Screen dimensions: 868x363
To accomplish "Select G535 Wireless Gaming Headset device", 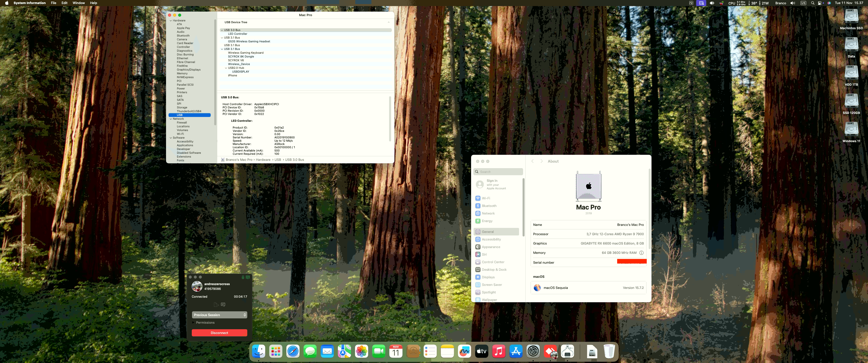I will click(x=249, y=41).
